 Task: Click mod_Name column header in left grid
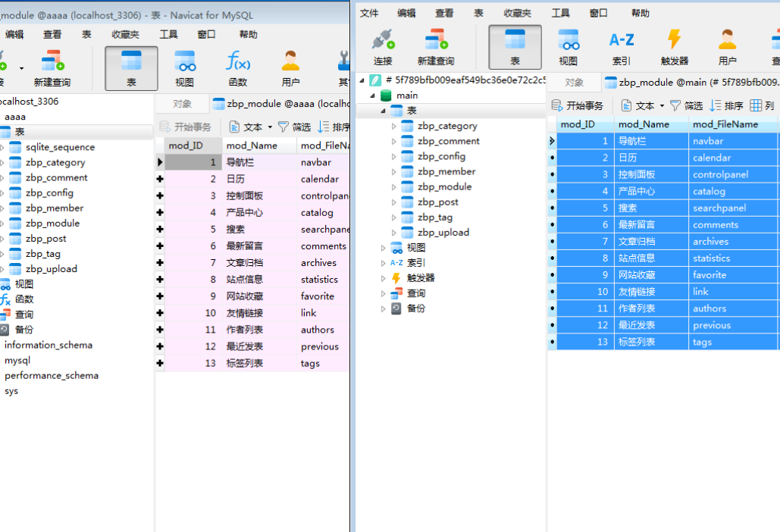point(259,146)
